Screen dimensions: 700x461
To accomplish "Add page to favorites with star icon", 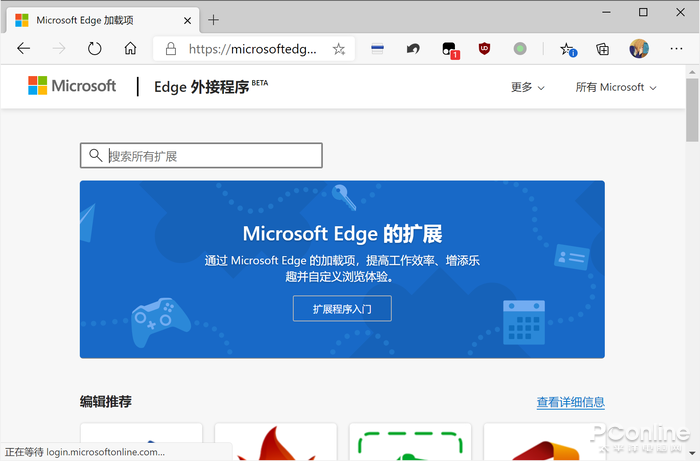I will tap(338, 49).
